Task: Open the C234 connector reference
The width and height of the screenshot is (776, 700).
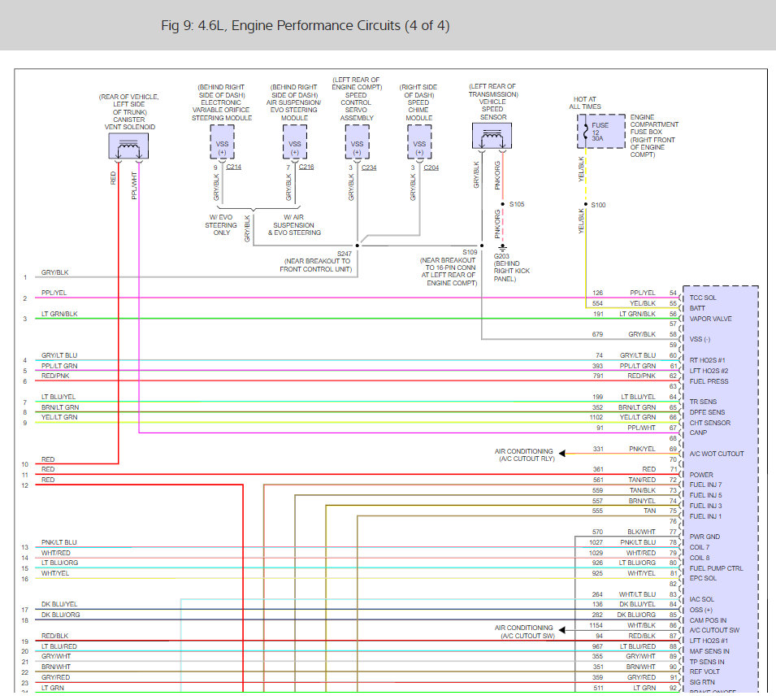Action: [369, 167]
